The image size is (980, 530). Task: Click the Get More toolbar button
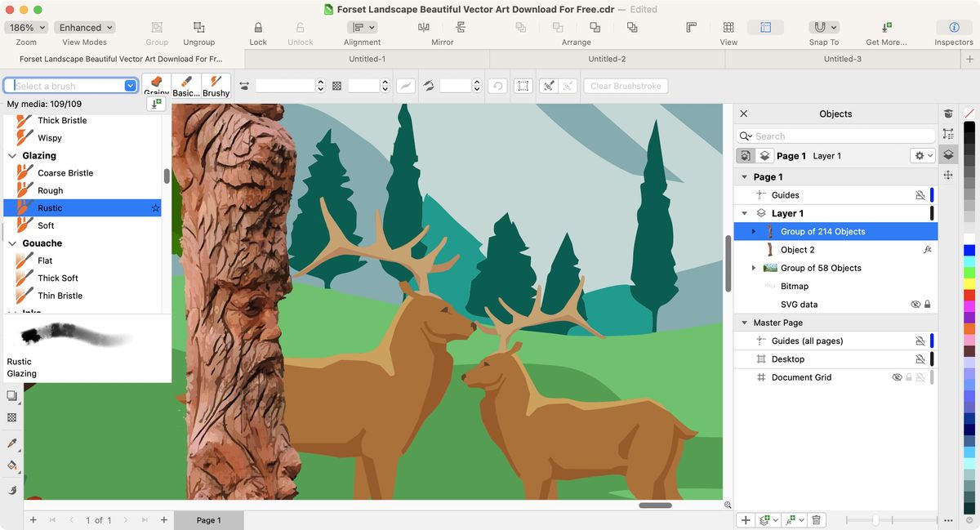[885, 27]
